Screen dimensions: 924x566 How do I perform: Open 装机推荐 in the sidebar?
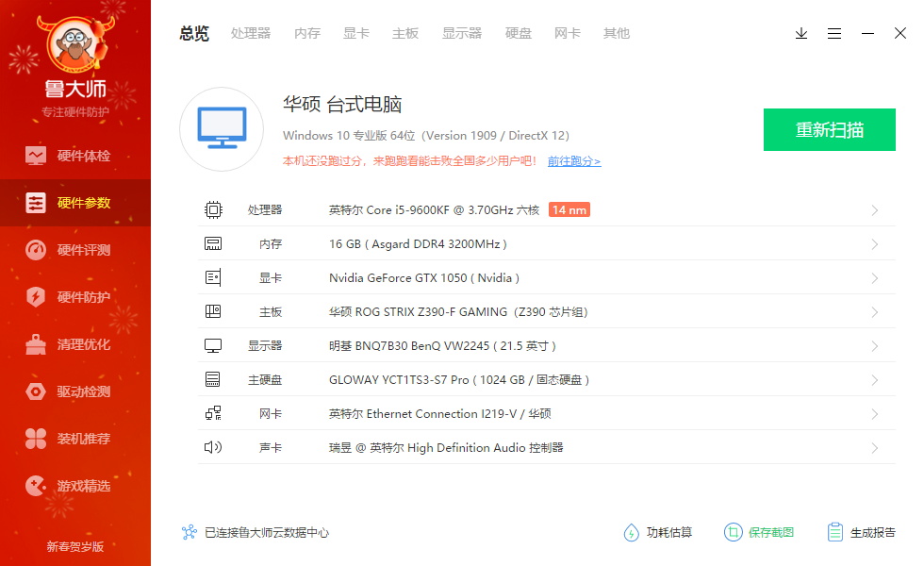tap(75, 439)
